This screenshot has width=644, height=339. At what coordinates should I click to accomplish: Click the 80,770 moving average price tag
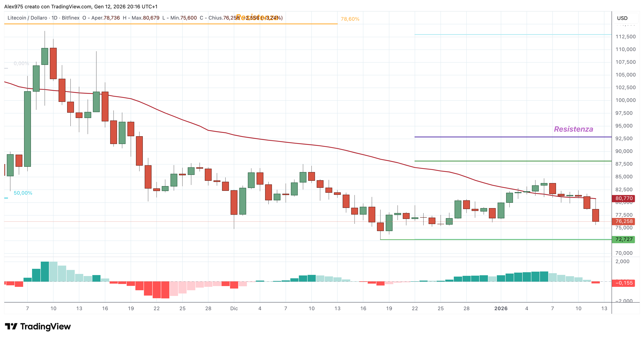pyautogui.click(x=624, y=198)
